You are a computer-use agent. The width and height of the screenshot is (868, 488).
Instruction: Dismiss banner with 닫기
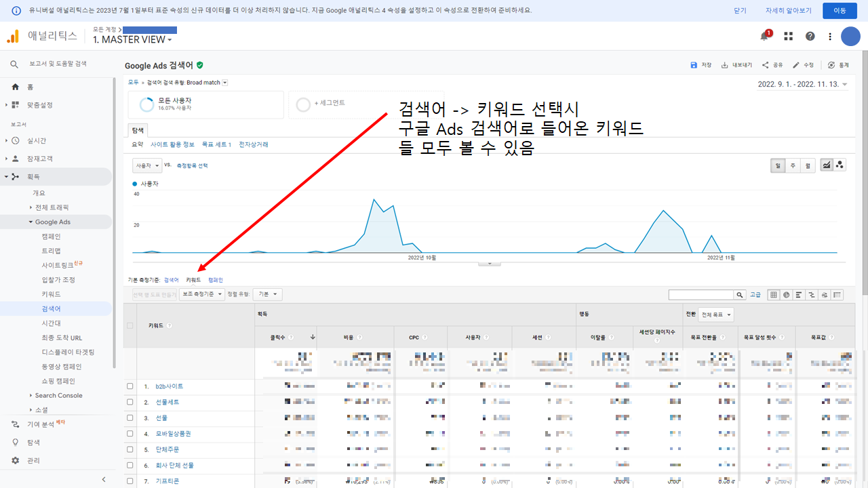740,11
